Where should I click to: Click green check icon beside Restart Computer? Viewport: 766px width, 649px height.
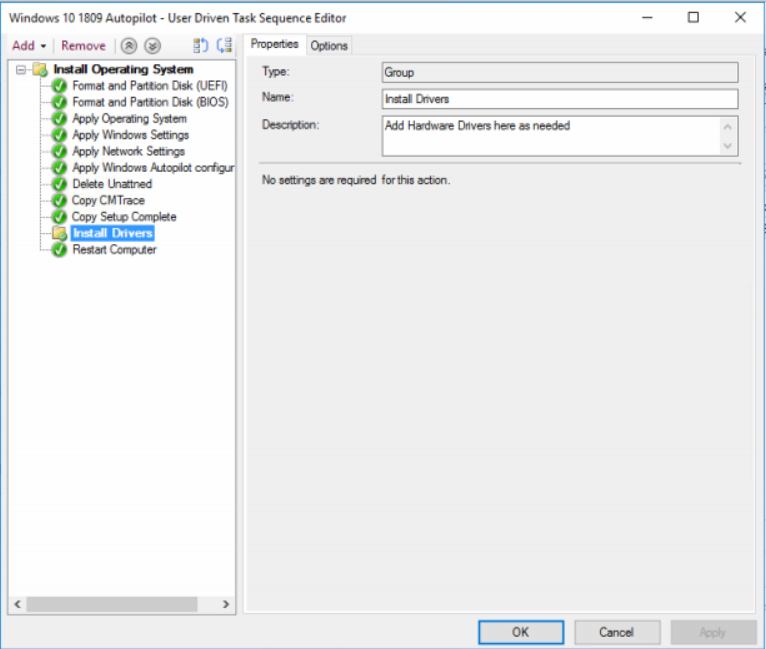click(x=59, y=250)
